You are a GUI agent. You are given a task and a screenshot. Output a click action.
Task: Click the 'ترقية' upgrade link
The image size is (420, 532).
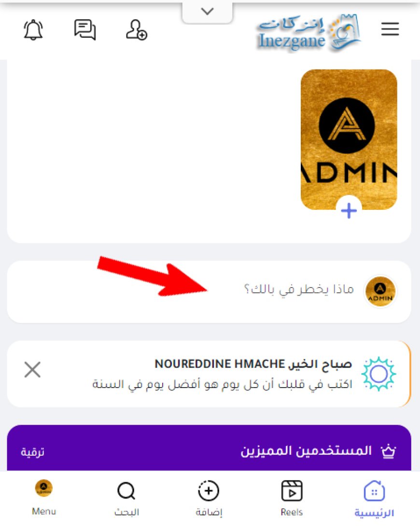point(32,452)
